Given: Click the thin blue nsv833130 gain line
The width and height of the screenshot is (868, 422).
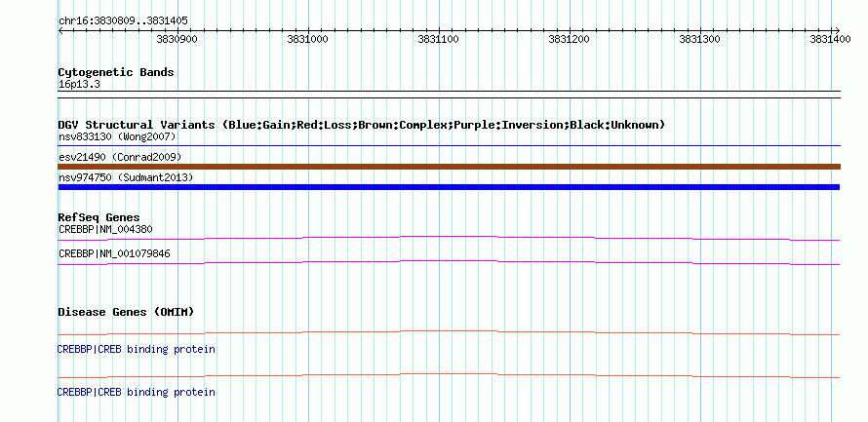Looking at the screenshot, I should tap(449, 146).
